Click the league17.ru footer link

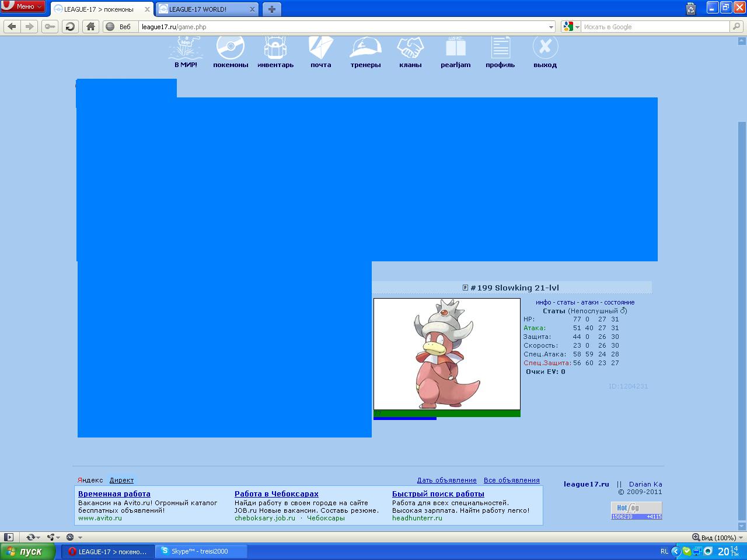(x=587, y=484)
